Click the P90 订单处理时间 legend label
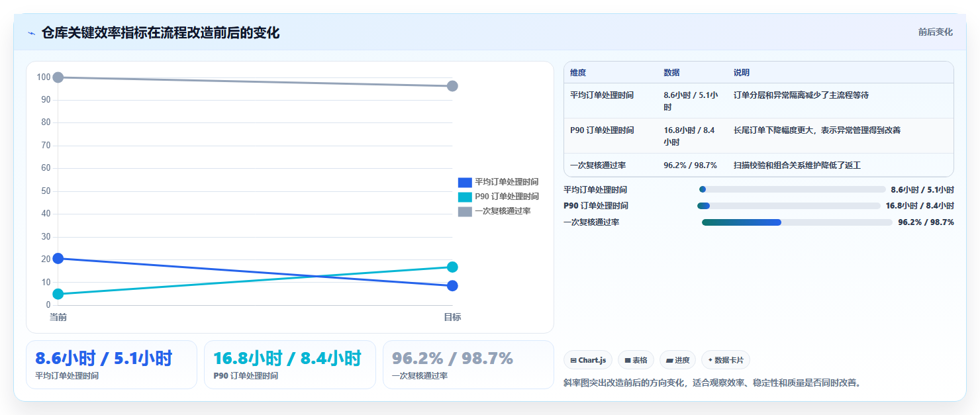This screenshot has width=980, height=415. pos(507,197)
